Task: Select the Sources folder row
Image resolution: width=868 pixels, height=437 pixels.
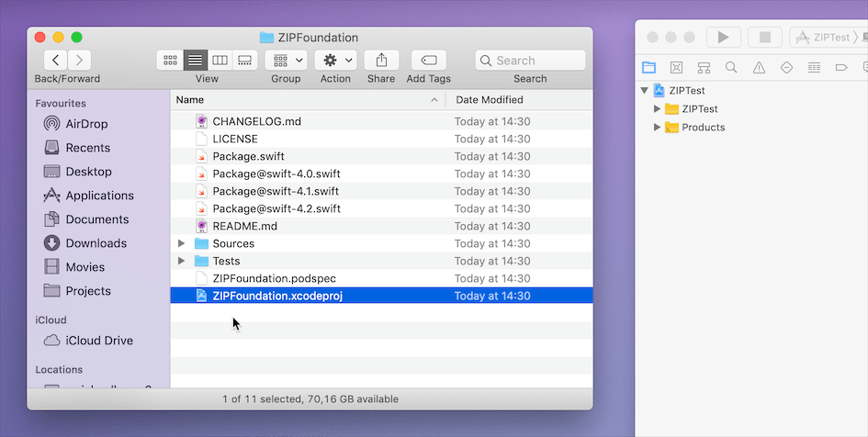Action: tap(381, 243)
